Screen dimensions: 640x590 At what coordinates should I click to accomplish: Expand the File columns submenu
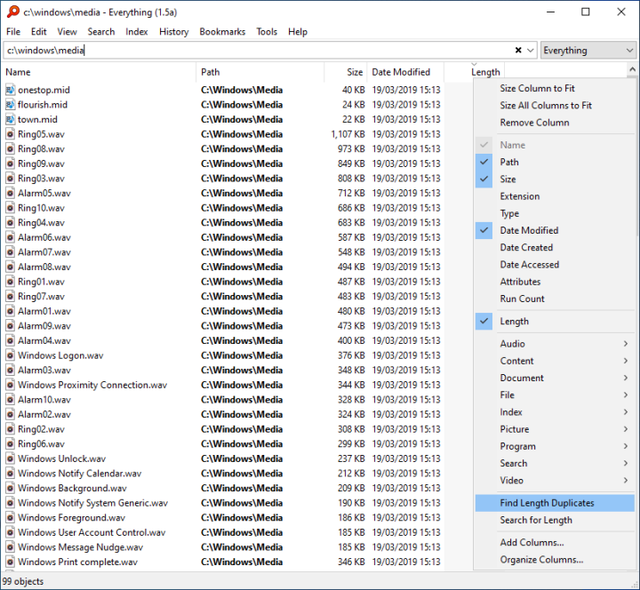point(555,395)
